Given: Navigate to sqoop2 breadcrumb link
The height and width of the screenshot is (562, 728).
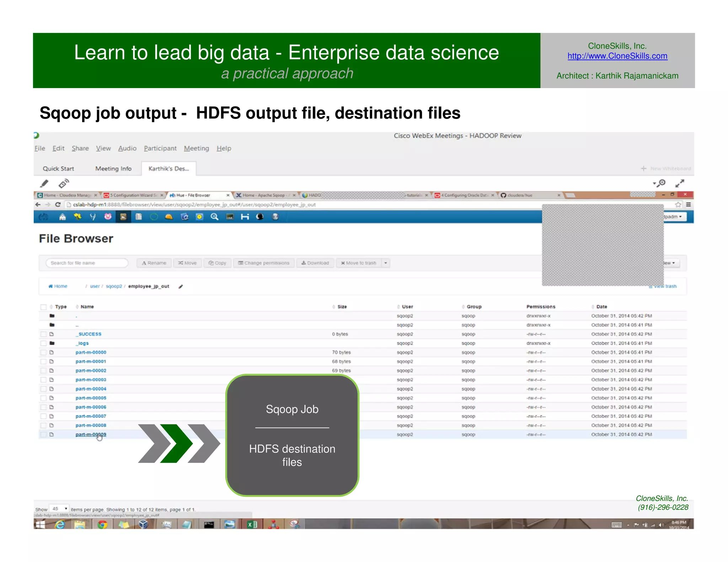Looking at the screenshot, I should pyautogui.click(x=114, y=287).
